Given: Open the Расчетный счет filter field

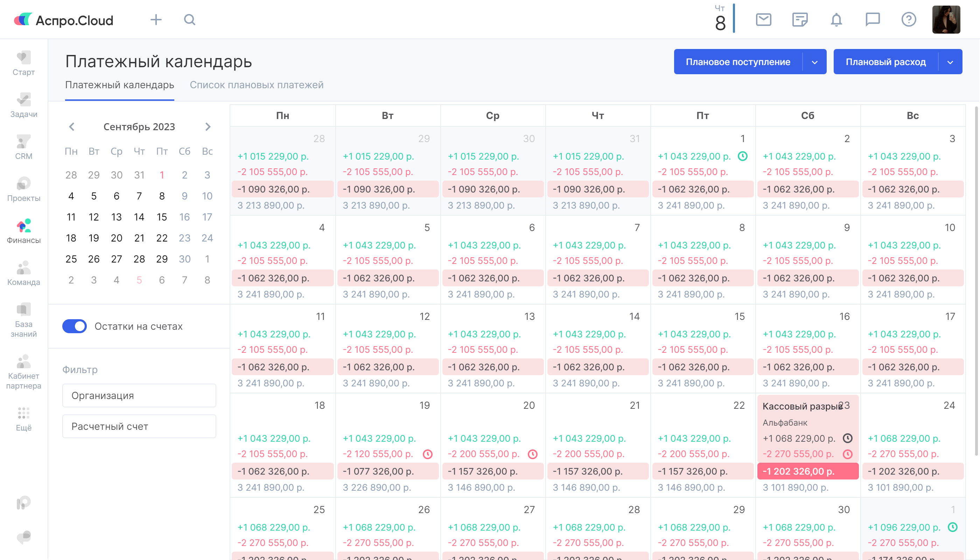Looking at the screenshot, I should (x=139, y=426).
